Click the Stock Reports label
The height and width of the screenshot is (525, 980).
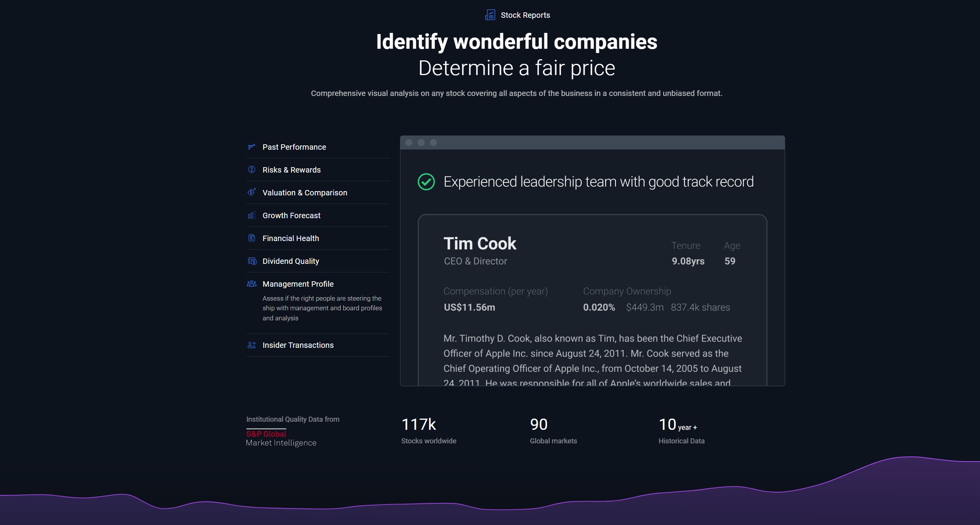click(525, 15)
